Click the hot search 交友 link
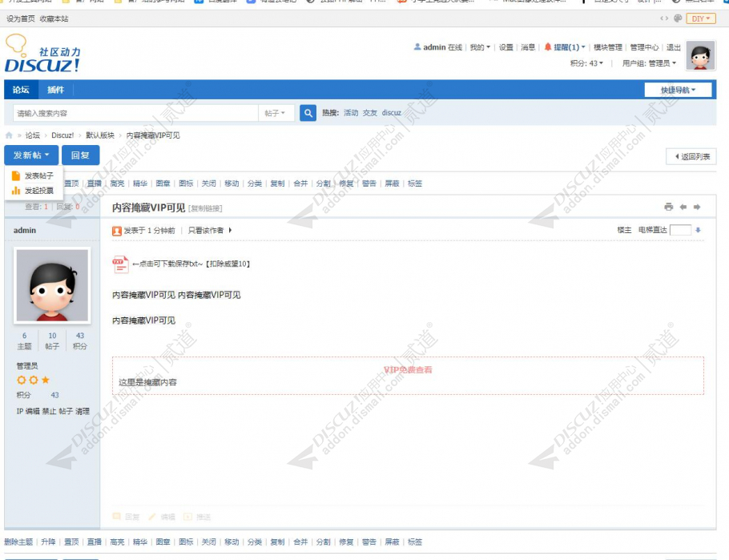 click(370, 113)
